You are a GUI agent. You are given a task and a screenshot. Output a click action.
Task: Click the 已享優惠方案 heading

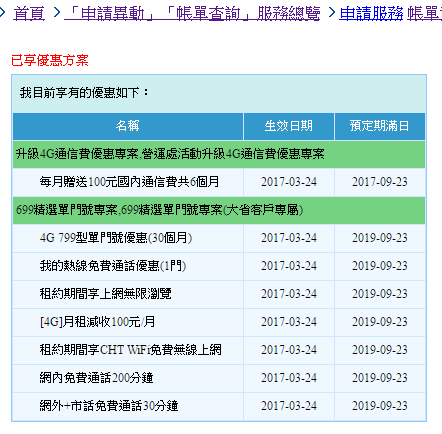tap(50, 60)
